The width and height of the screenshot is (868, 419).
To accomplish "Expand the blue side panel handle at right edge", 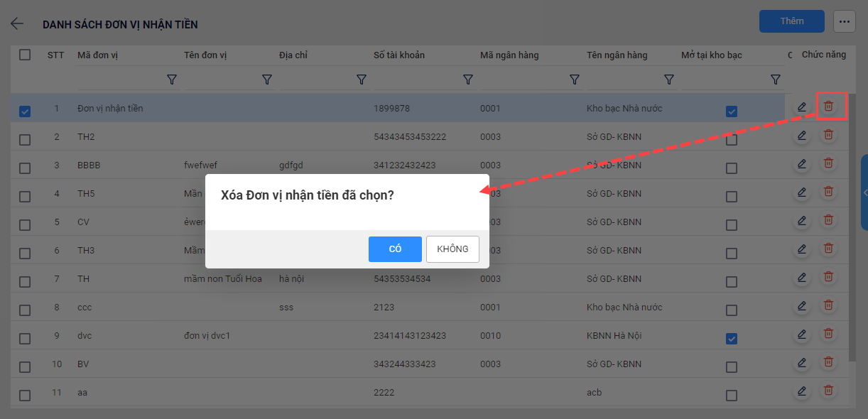I will click(x=864, y=192).
